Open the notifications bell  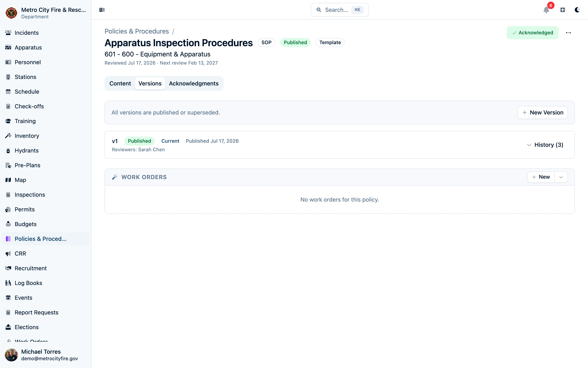tap(546, 10)
